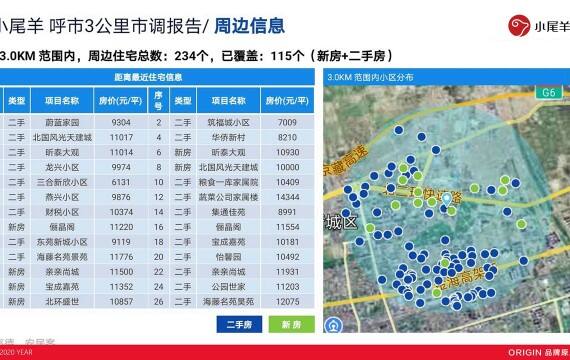
Task: Select the 华侨新村 project name cell
Action: click(x=229, y=137)
